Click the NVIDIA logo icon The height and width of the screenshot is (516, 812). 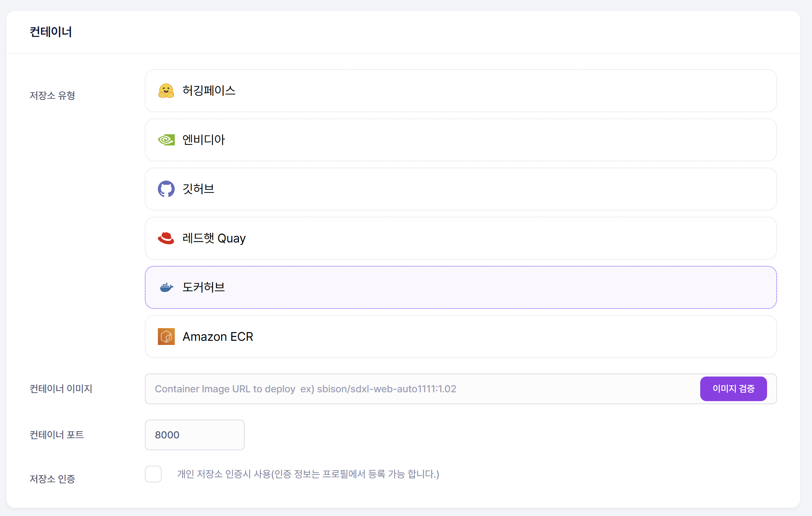coord(166,140)
